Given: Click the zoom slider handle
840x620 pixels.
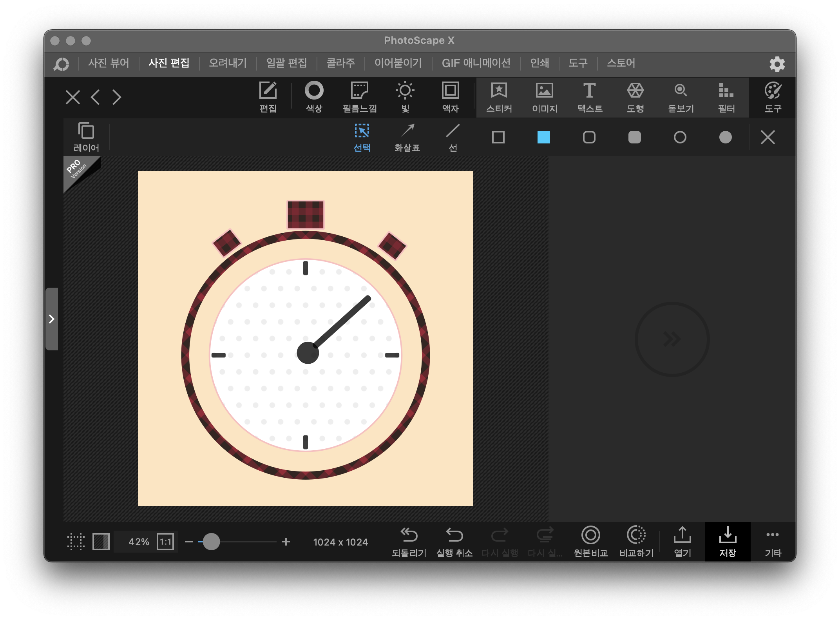Looking at the screenshot, I should 211,542.
